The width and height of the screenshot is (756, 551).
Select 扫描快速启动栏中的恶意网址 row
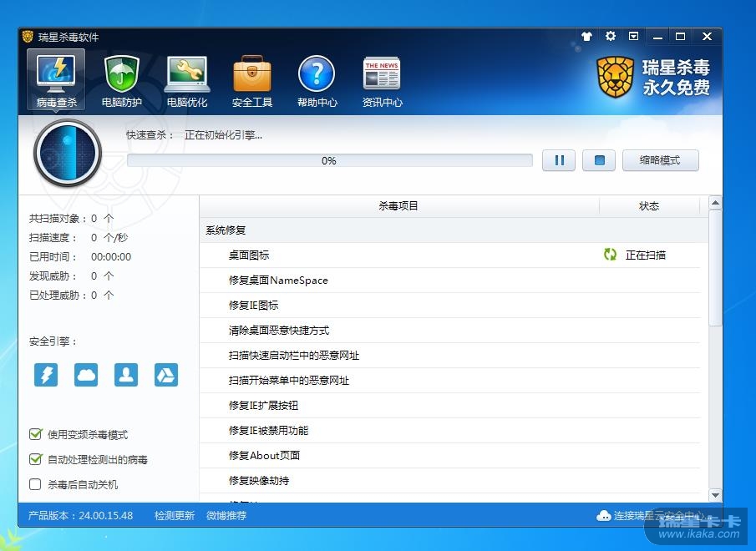click(x=449, y=356)
